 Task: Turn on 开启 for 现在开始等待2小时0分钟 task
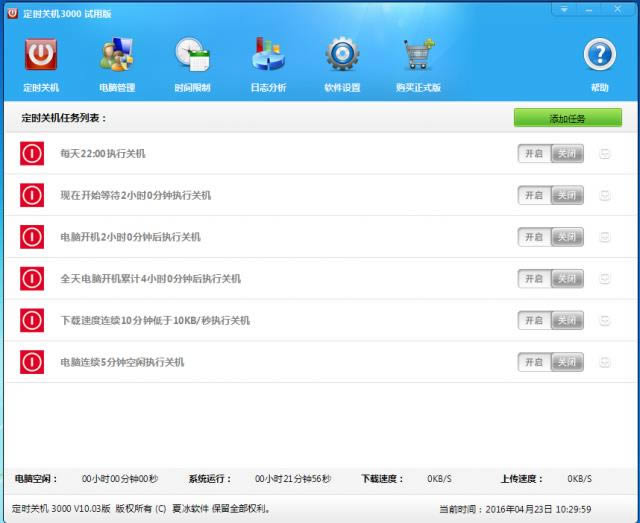(x=534, y=195)
